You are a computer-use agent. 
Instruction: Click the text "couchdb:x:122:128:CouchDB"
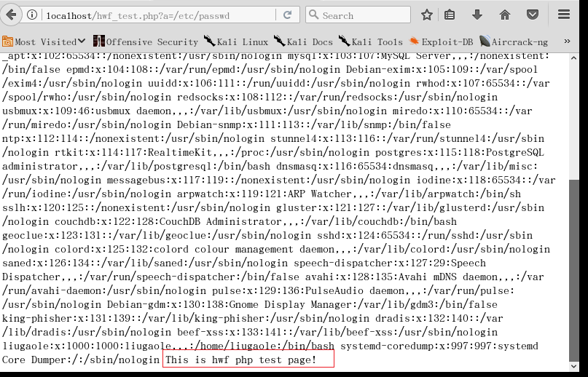click(x=128, y=221)
